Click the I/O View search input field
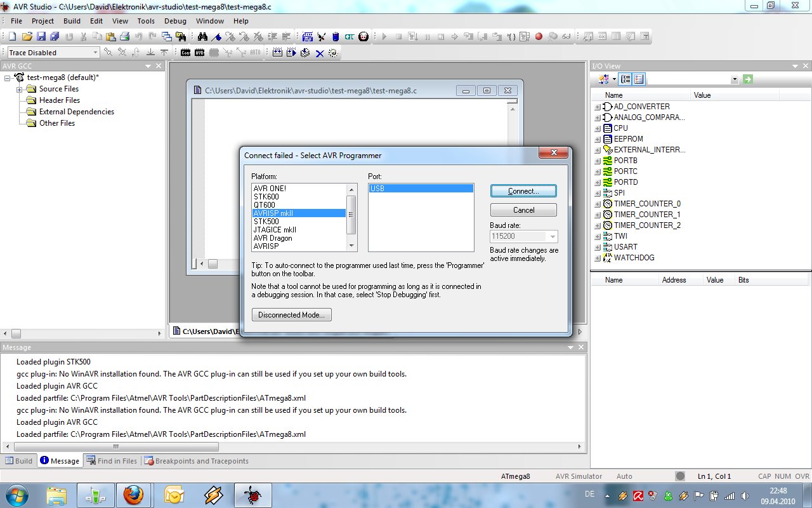Image resolution: width=812 pixels, height=508 pixels. pyautogui.click(x=688, y=79)
